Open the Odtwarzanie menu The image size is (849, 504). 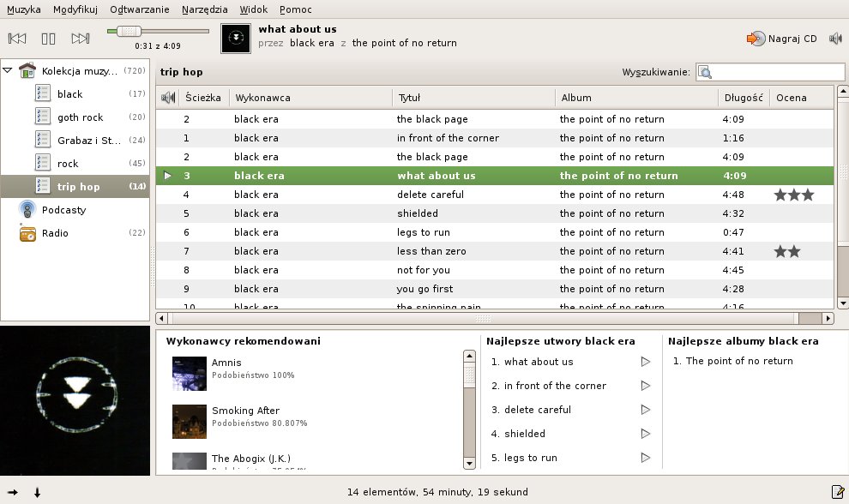click(140, 9)
